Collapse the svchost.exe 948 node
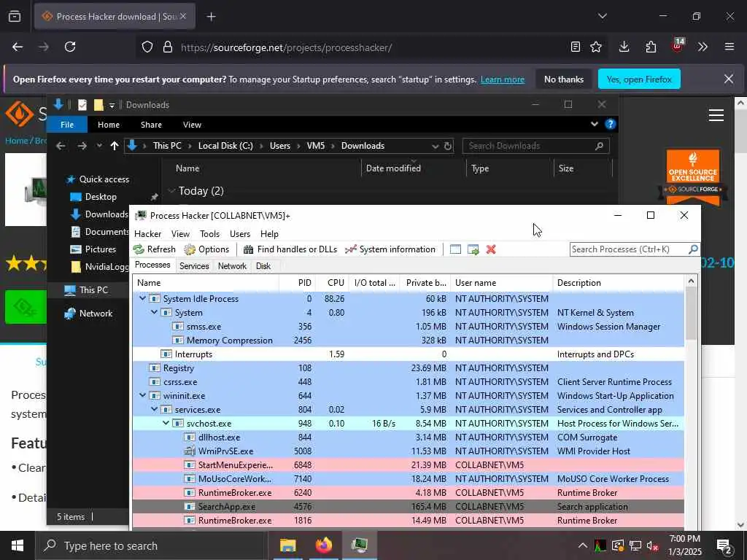 [166, 423]
